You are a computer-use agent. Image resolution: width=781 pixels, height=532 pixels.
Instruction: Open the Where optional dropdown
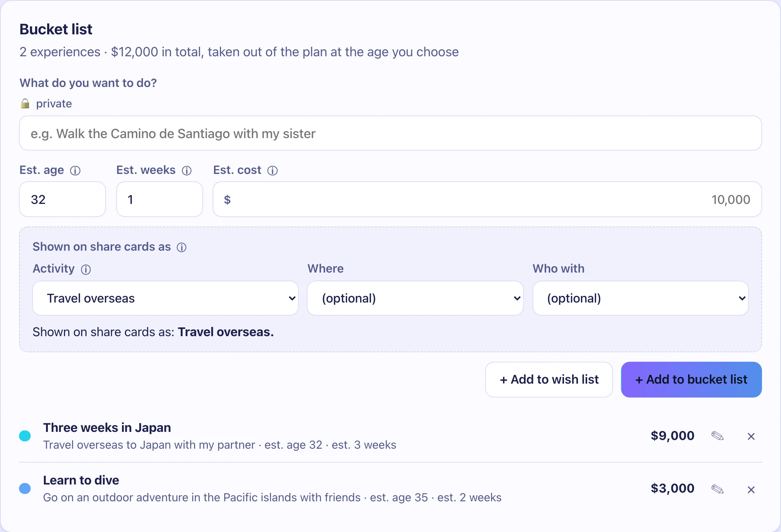point(415,298)
